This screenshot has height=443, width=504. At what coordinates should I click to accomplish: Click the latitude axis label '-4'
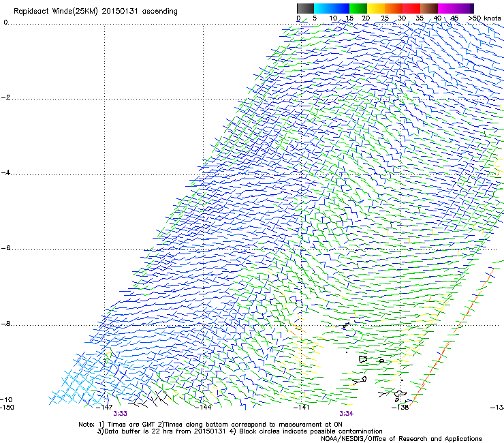pyautogui.click(x=5, y=172)
